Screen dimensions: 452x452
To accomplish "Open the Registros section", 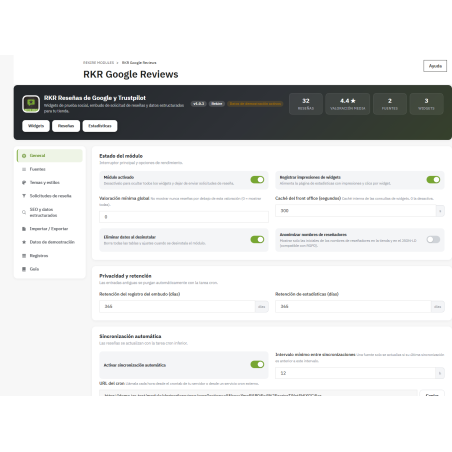I will 50,256.
